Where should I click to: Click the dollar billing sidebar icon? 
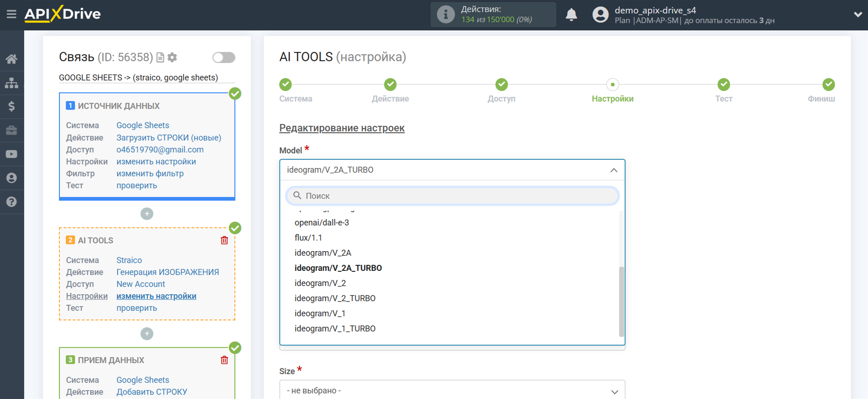click(x=11, y=106)
